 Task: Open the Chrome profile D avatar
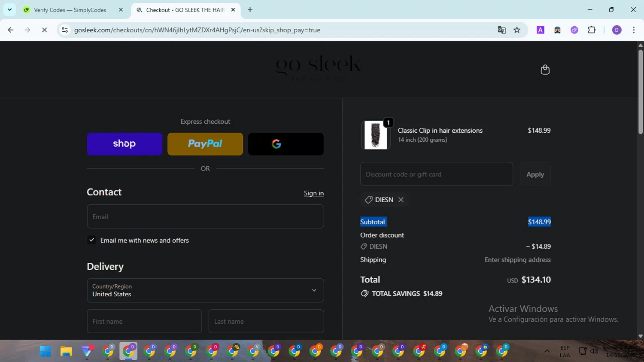click(x=617, y=30)
